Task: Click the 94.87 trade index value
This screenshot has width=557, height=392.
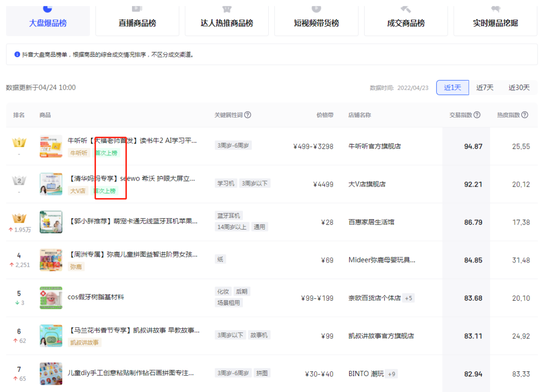Action: pos(473,146)
